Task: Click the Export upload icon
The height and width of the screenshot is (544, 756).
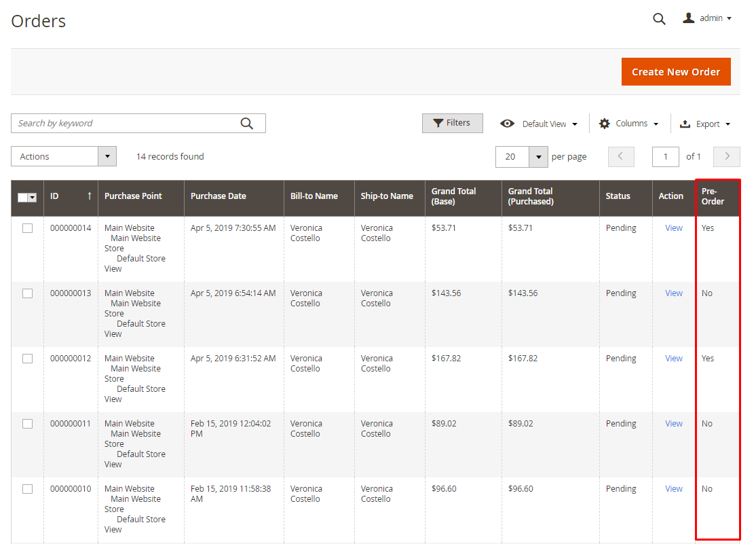Action: click(685, 124)
